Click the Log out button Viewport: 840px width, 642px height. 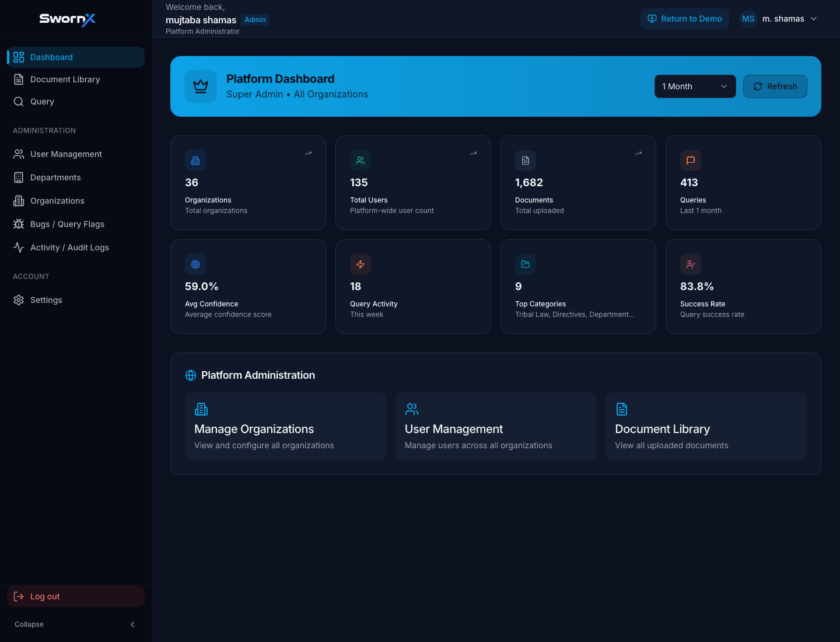click(76, 596)
